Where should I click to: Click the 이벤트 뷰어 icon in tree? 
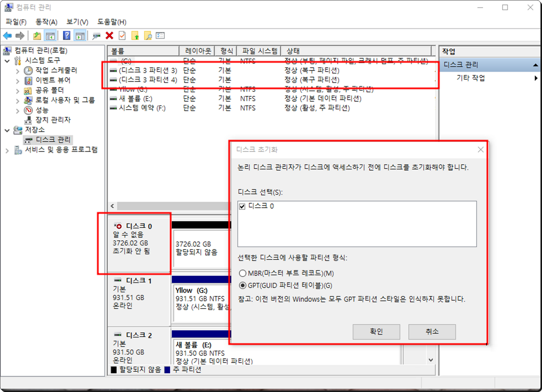coord(28,80)
